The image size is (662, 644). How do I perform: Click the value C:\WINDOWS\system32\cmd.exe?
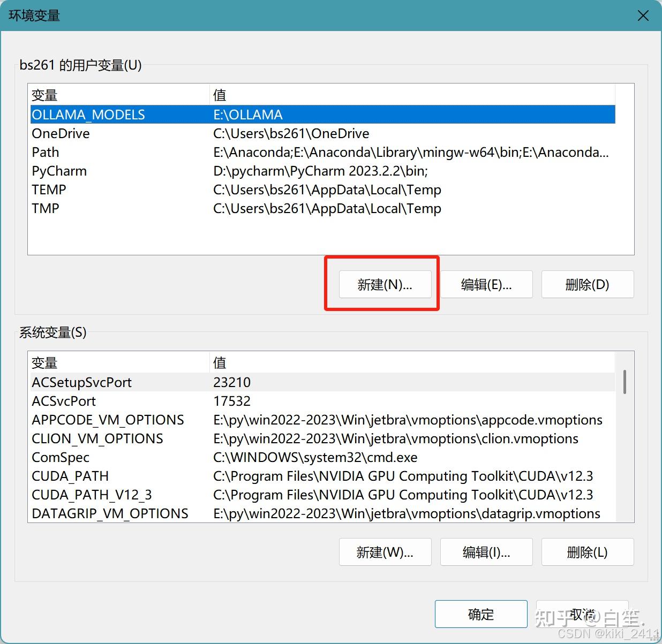coord(315,457)
